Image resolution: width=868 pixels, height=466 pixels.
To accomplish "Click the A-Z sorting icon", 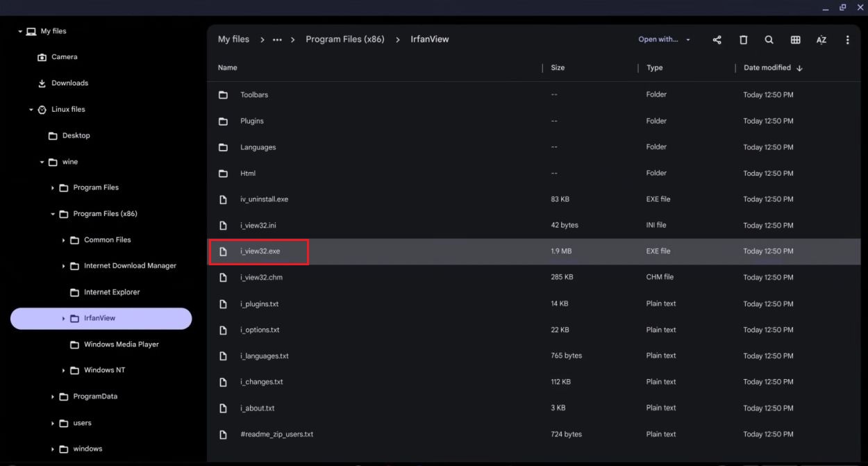I will point(821,40).
